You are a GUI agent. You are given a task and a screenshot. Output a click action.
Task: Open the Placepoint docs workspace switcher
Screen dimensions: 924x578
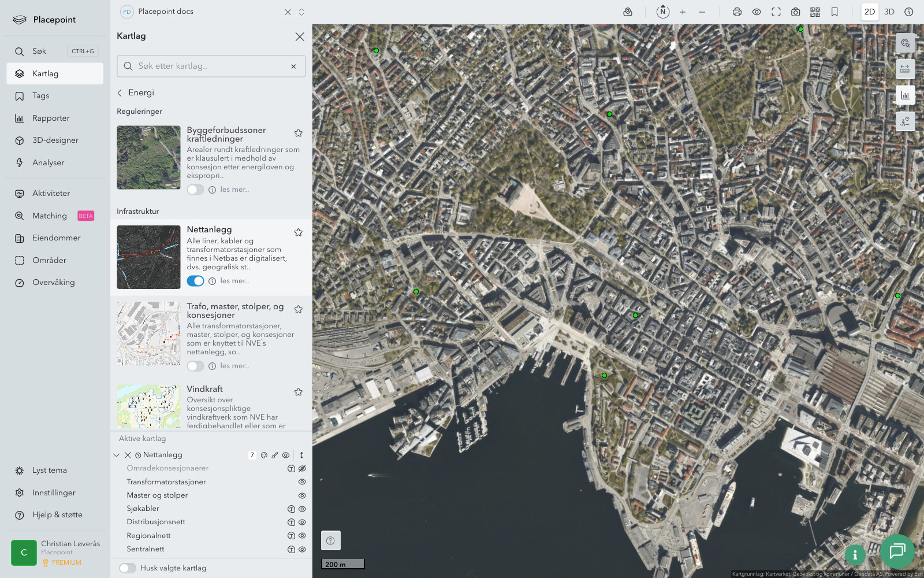(x=301, y=12)
